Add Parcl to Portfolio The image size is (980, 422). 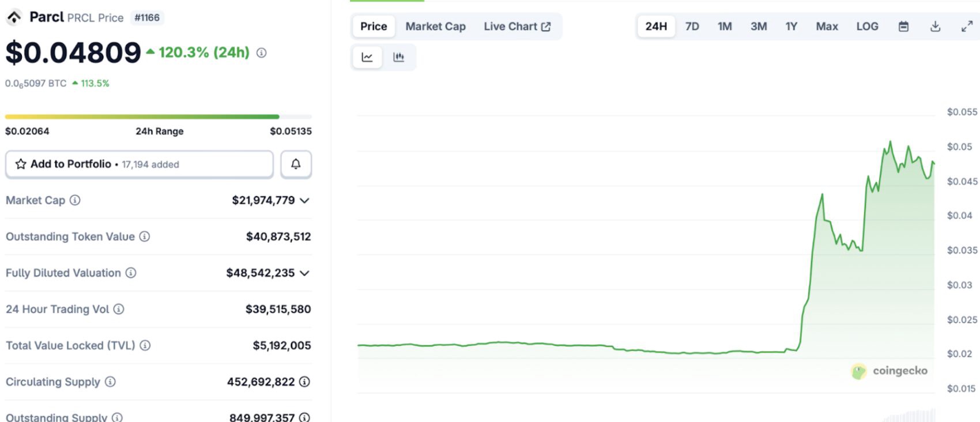pos(139,164)
